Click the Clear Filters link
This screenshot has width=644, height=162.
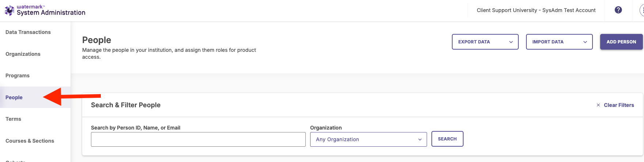[619, 105]
